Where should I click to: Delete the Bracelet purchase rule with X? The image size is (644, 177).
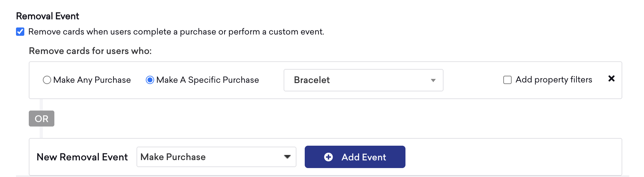[611, 79]
